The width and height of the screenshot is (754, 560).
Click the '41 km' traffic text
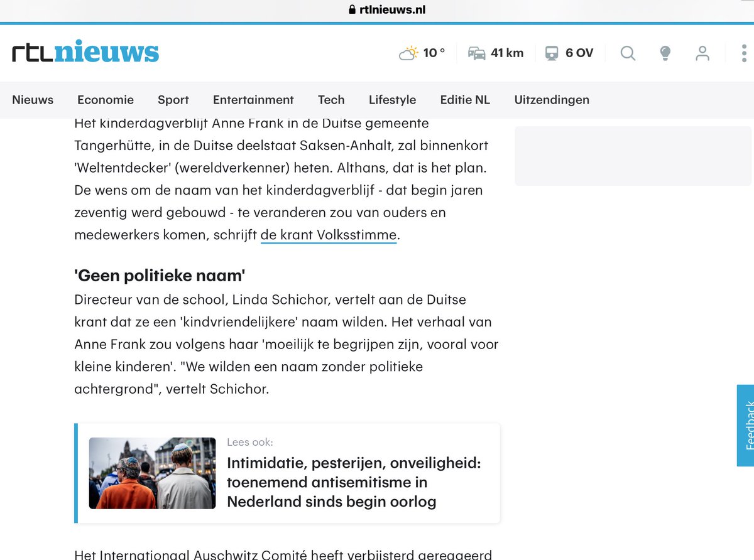pyautogui.click(x=507, y=53)
